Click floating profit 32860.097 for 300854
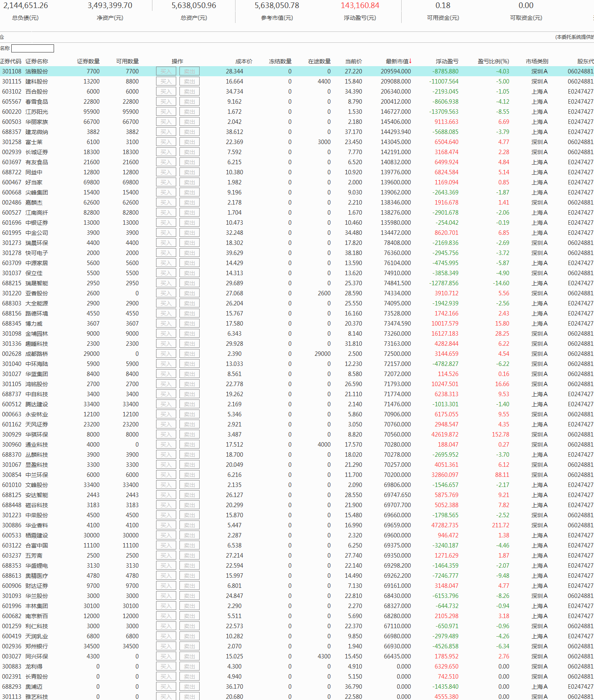Viewport: 594px width, 700px height. click(x=445, y=475)
